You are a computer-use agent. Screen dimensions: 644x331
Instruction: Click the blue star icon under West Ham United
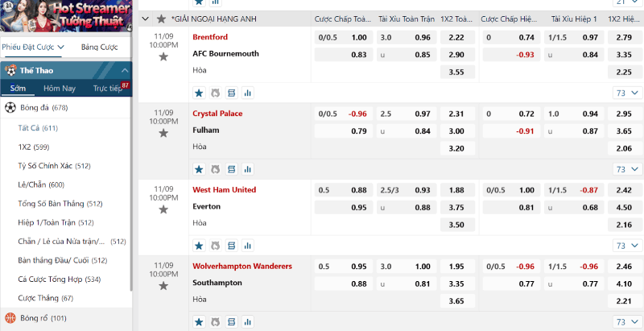(199, 246)
